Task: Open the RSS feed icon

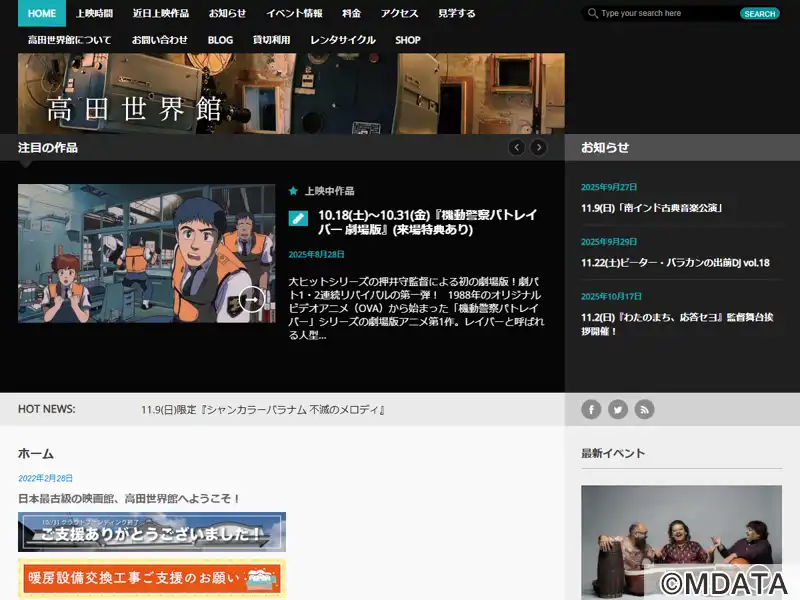Action: point(644,409)
